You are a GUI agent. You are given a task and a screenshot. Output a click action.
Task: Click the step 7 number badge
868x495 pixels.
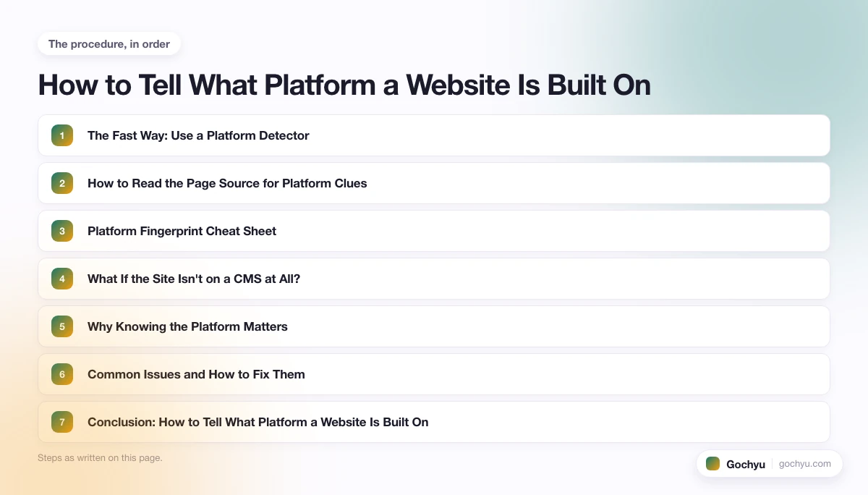click(62, 422)
